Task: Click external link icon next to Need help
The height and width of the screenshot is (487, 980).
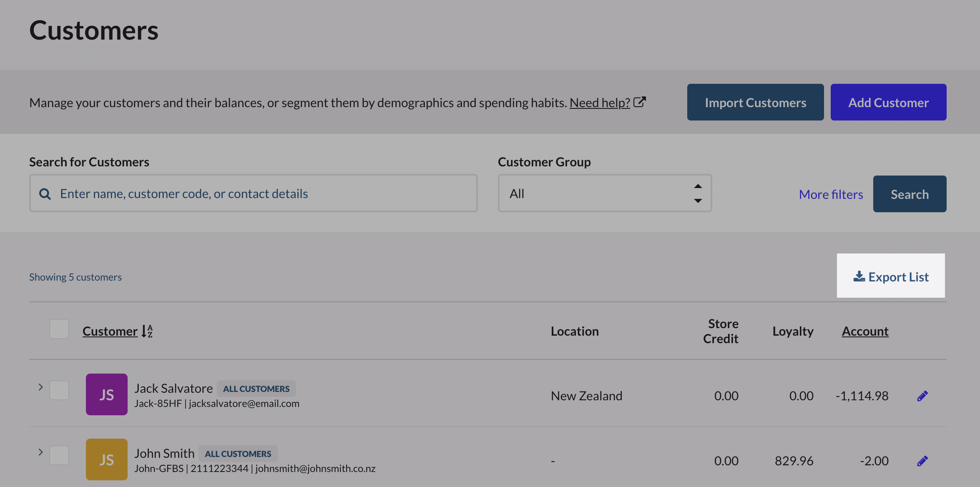Action: (x=639, y=102)
